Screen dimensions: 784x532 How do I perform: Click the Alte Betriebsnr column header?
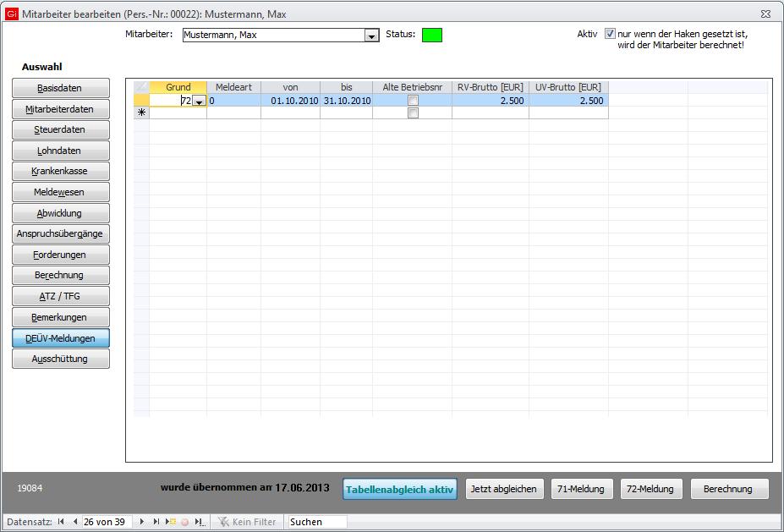[413, 87]
